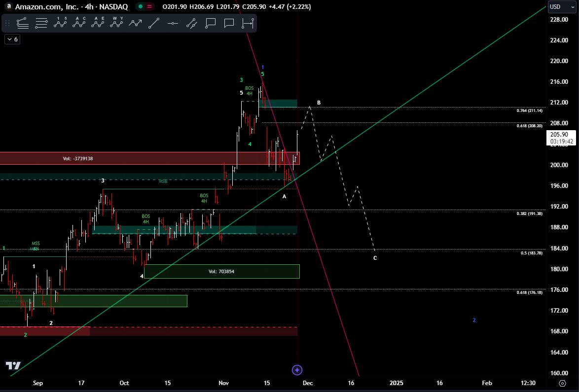Select the arrow path drawing tool
This screenshot has width=579, height=392.
(x=135, y=23)
